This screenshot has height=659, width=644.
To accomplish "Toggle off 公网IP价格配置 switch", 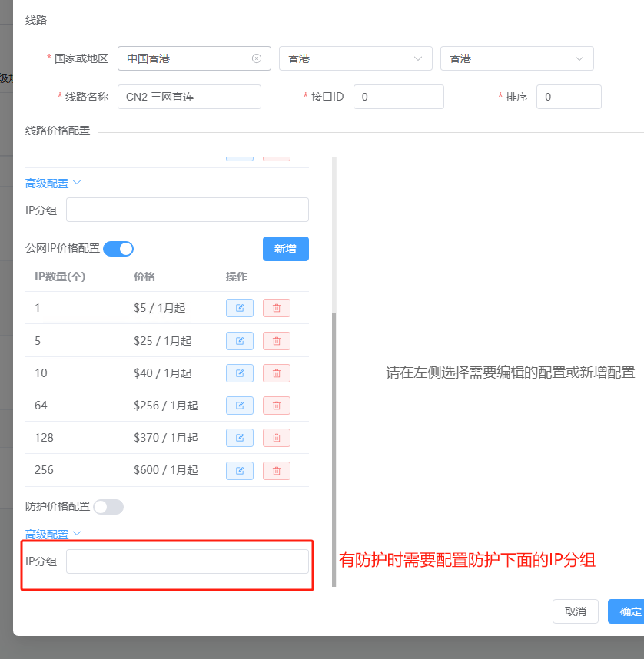I will point(118,249).
